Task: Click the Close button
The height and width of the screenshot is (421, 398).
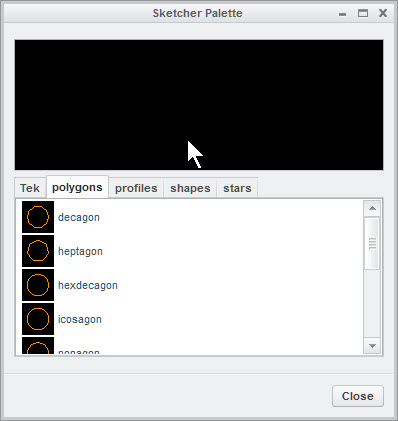Action: [x=358, y=396]
